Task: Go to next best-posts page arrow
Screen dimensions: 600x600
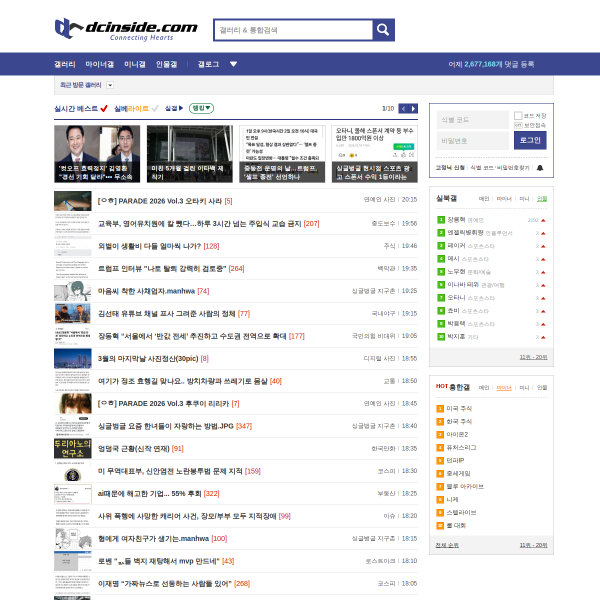Action: (x=415, y=108)
